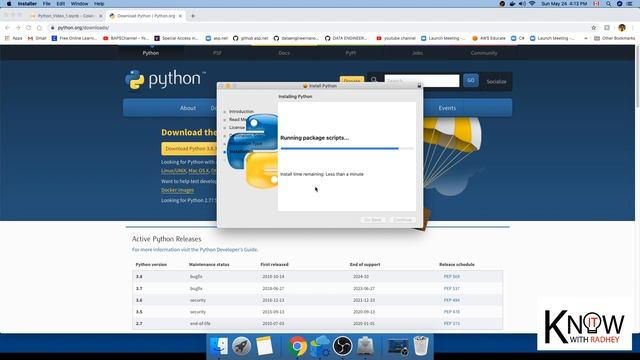Image resolution: width=640 pixels, height=360 pixels.
Task: Open the volume control in menu bar
Action: pyautogui.click(x=522, y=4)
